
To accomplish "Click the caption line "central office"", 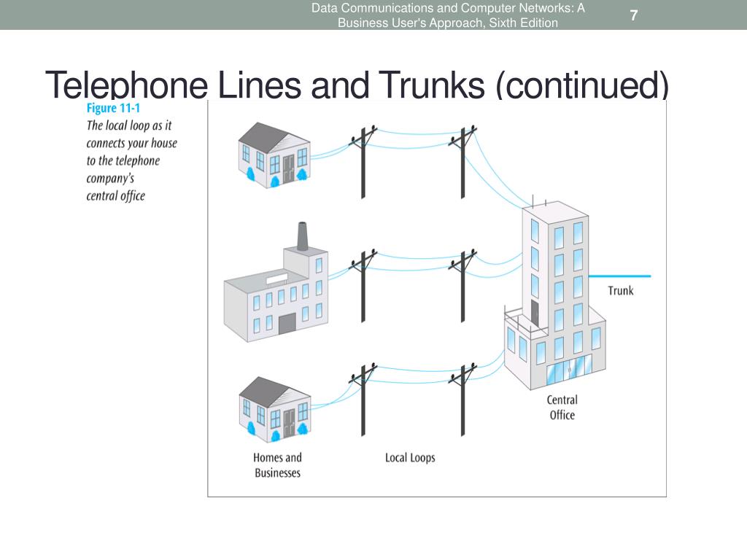I will tap(116, 195).
